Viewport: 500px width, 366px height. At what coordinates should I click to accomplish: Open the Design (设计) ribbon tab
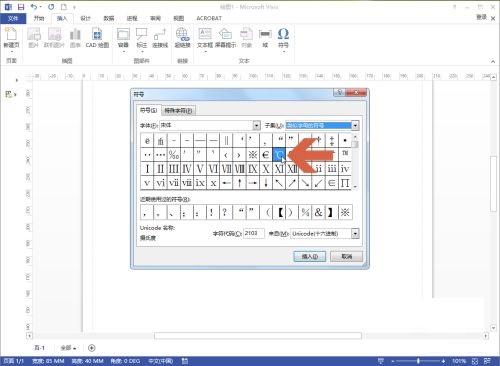(x=85, y=18)
